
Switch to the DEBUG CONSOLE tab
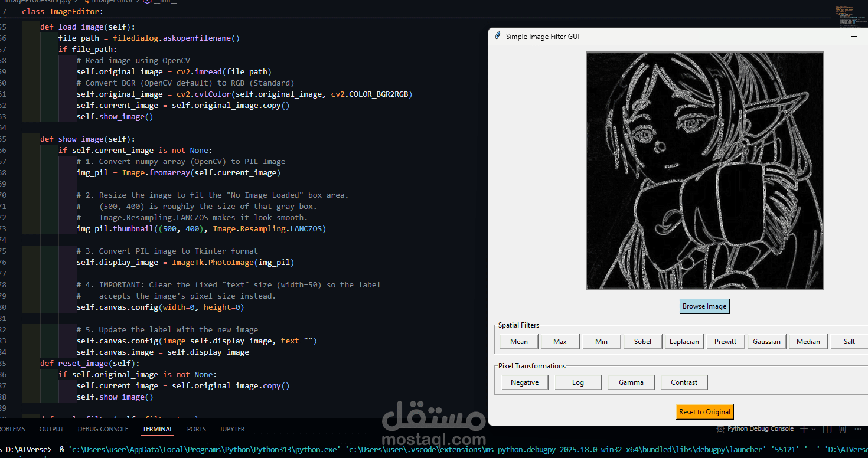pos(103,429)
